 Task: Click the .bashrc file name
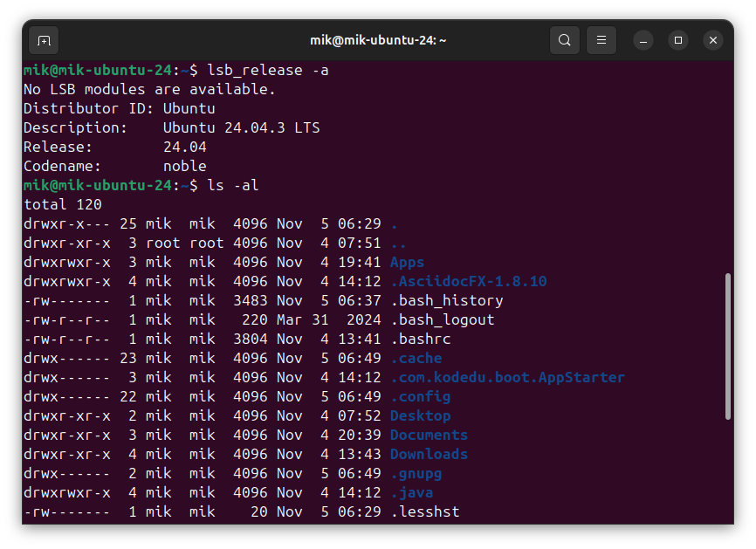pos(420,339)
